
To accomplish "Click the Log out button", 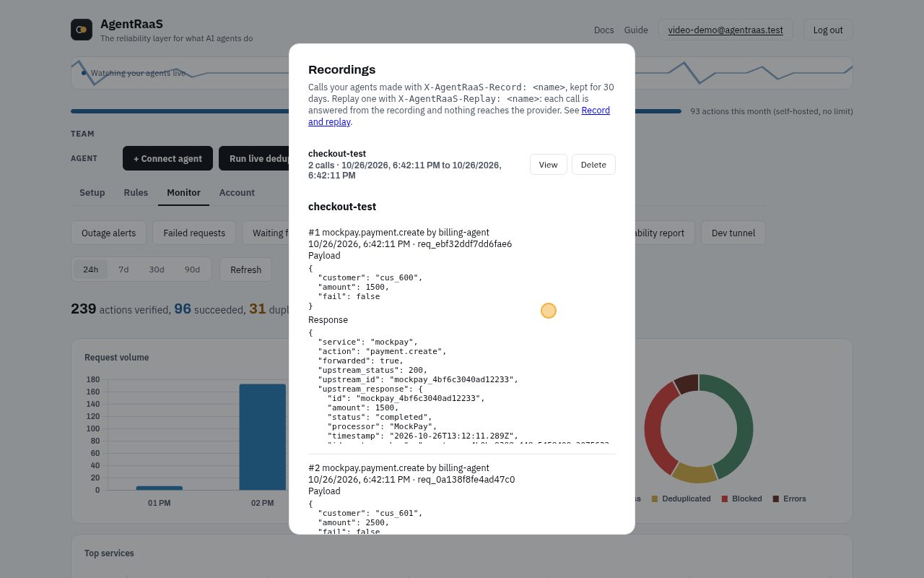I will (828, 30).
